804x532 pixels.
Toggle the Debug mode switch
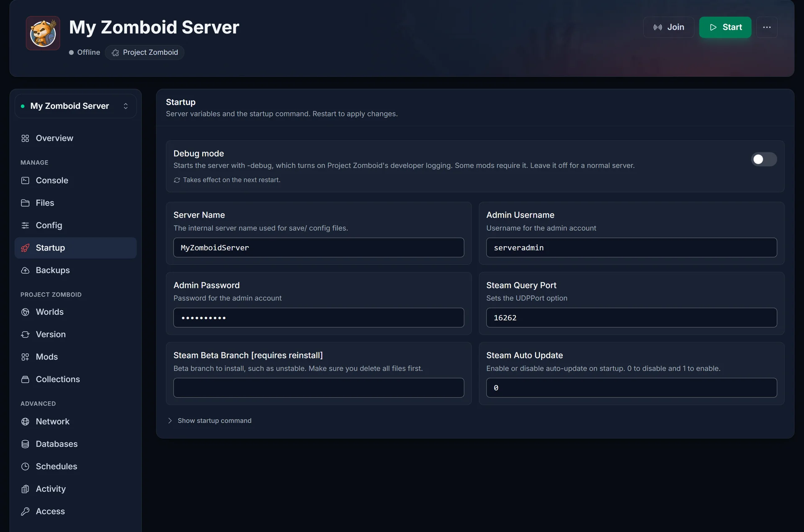(x=763, y=159)
